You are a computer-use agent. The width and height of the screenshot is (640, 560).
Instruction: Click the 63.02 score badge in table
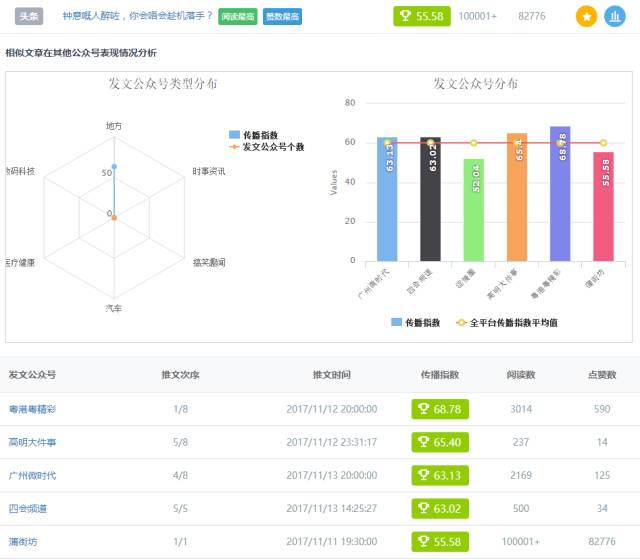(440, 508)
